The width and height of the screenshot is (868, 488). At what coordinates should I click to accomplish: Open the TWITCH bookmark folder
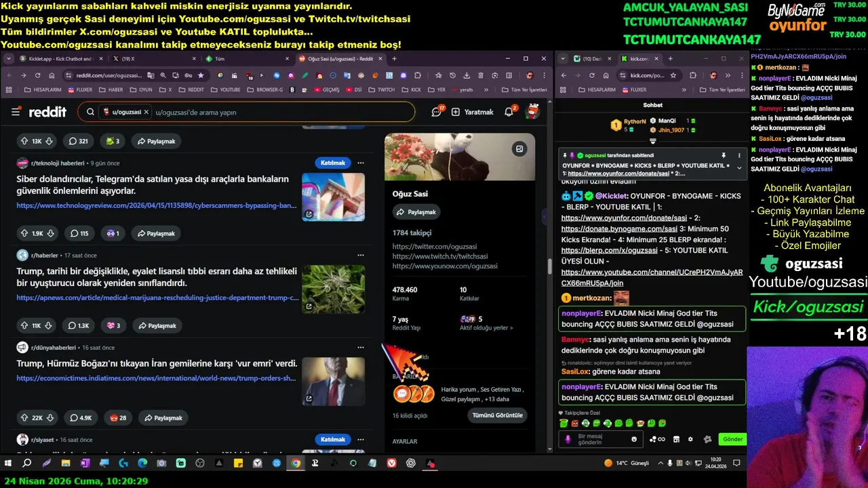(x=382, y=89)
